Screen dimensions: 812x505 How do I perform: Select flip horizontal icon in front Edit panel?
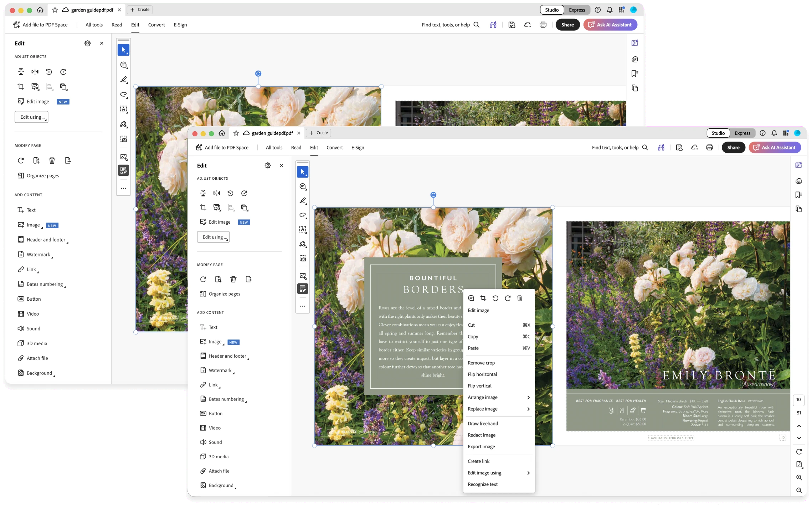click(x=217, y=193)
